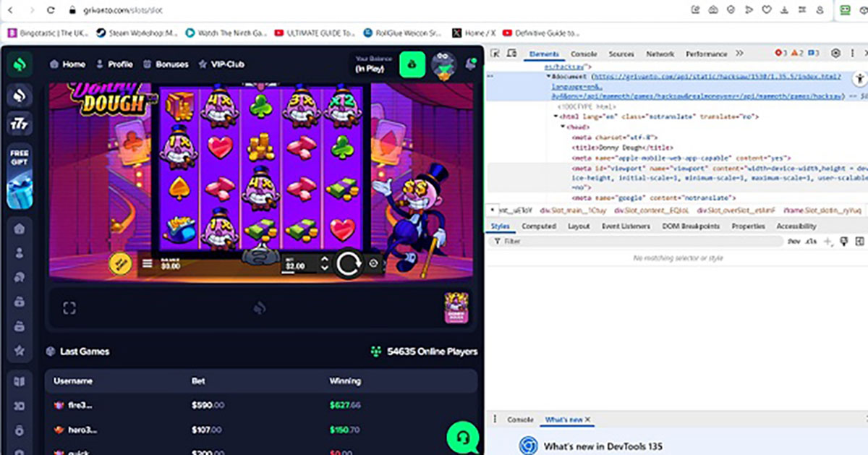Click the fullscreen icon below the game
Image resolution: width=868 pixels, height=455 pixels.
pos(69,309)
